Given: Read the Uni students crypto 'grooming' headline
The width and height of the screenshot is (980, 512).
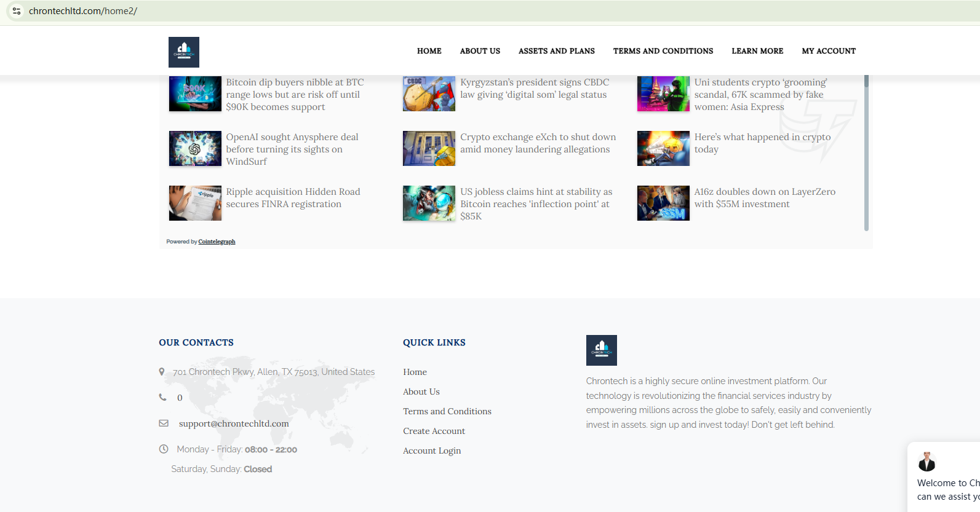Looking at the screenshot, I should click(761, 95).
